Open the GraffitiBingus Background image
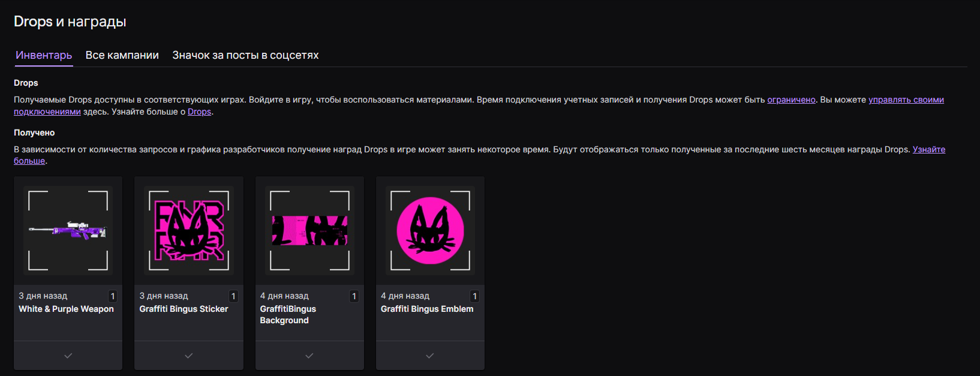The image size is (980, 376). pos(309,230)
